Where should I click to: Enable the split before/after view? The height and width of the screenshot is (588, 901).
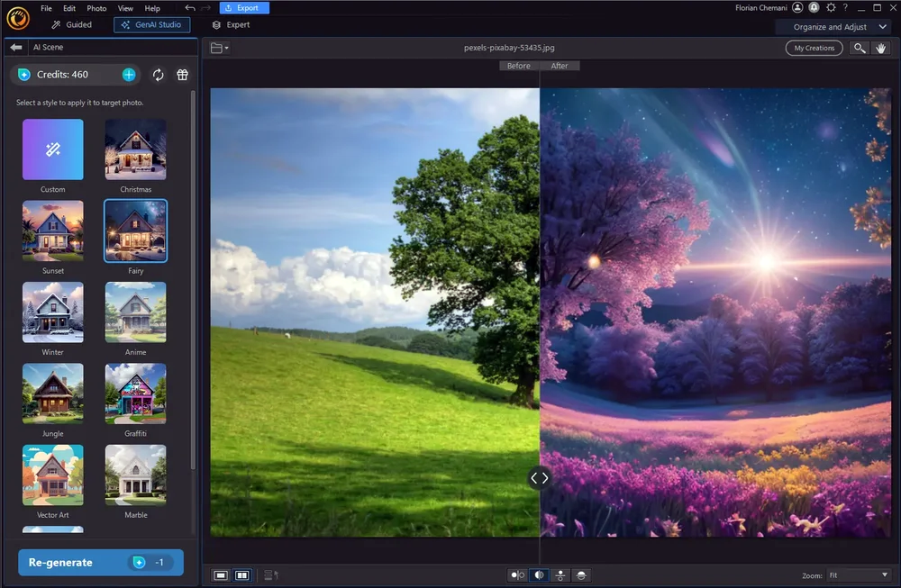click(x=539, y=574)
